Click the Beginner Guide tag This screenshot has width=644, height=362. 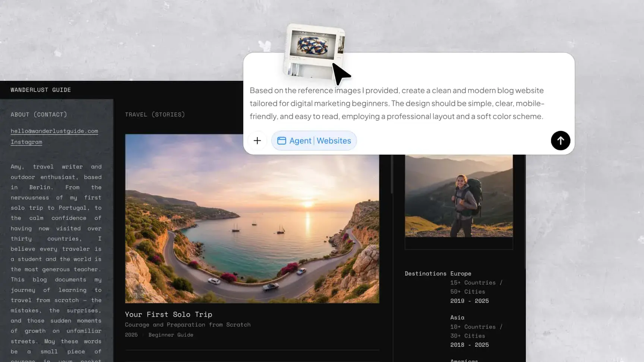(x=171, y=335)
